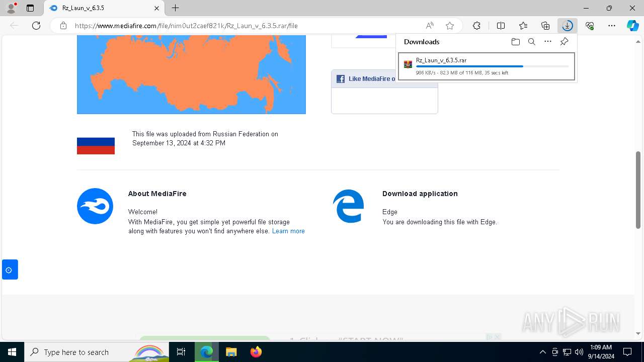Viewport: 644px width, 362px height.
Task: Click the blue privacy settings button
Action: click(x=10, y=269)
